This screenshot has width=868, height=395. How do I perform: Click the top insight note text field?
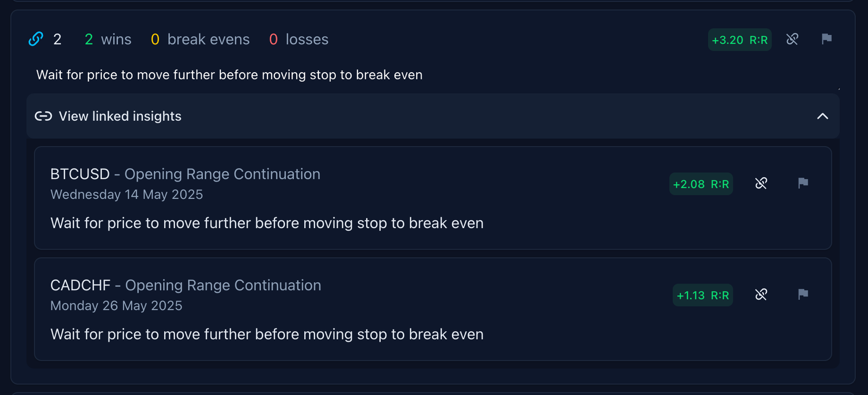229,75
